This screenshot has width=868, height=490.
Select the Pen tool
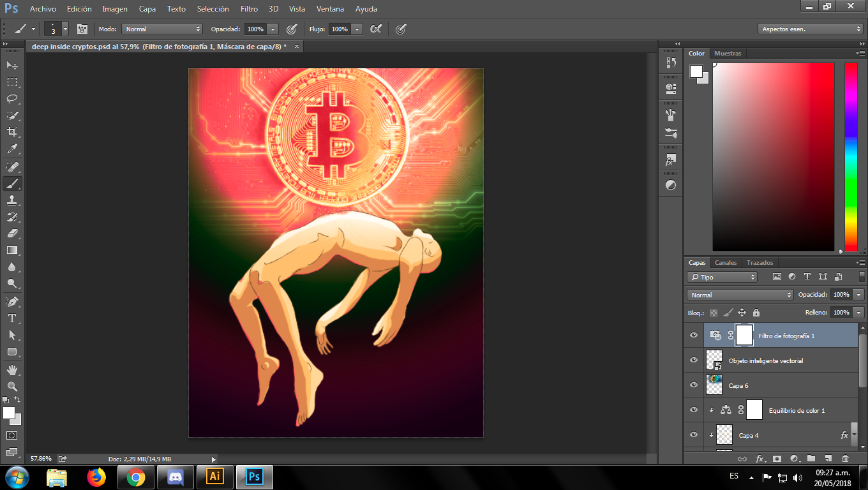tap(12, 301)
